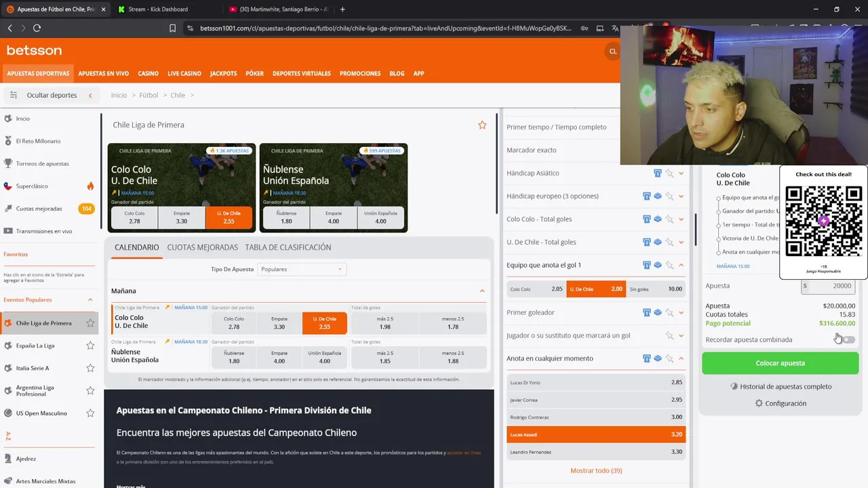Viewport: 868px width, 488px height.
Task: Star Argentina Liga Profesional in sidebar
Action: pyautogui.click(x=90, y=391)
